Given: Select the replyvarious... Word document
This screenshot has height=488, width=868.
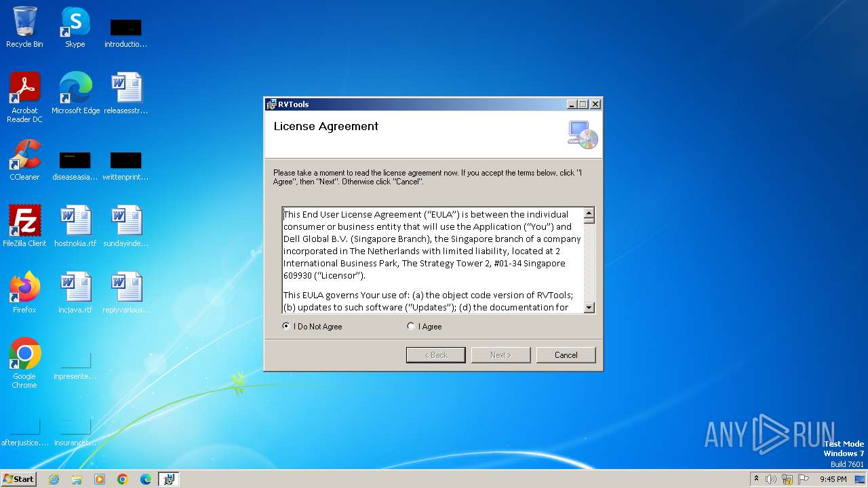Looking at the screenshot, I should 125,293.
